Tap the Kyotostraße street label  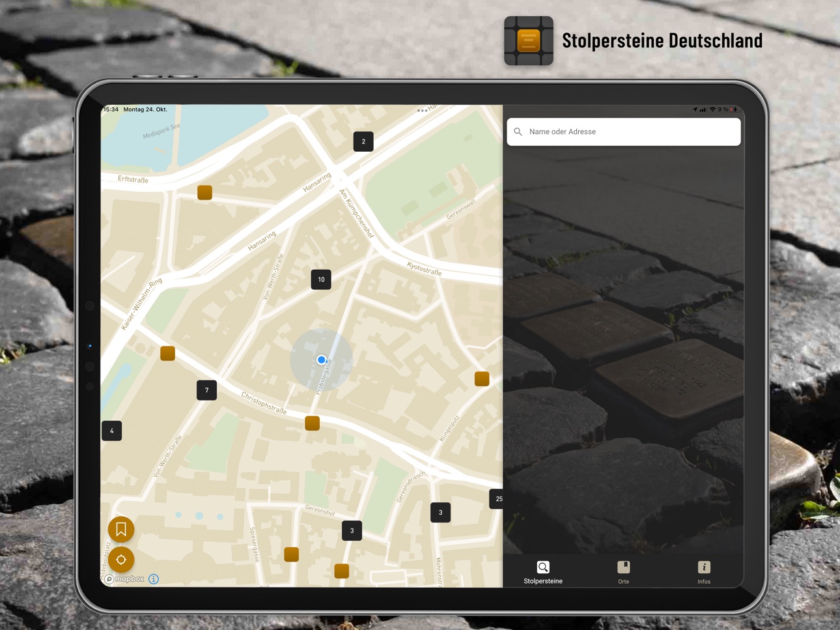click(x=424, y=268)
